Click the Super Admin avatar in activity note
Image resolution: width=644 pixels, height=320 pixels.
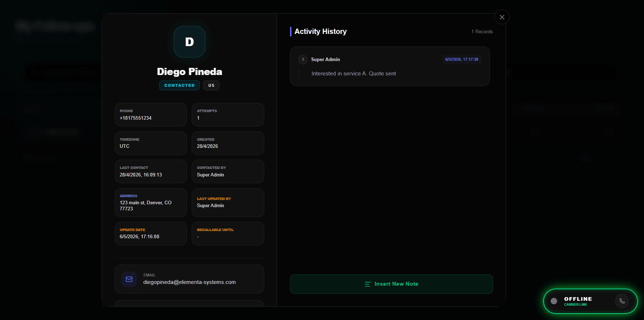(x=303, y=59)
